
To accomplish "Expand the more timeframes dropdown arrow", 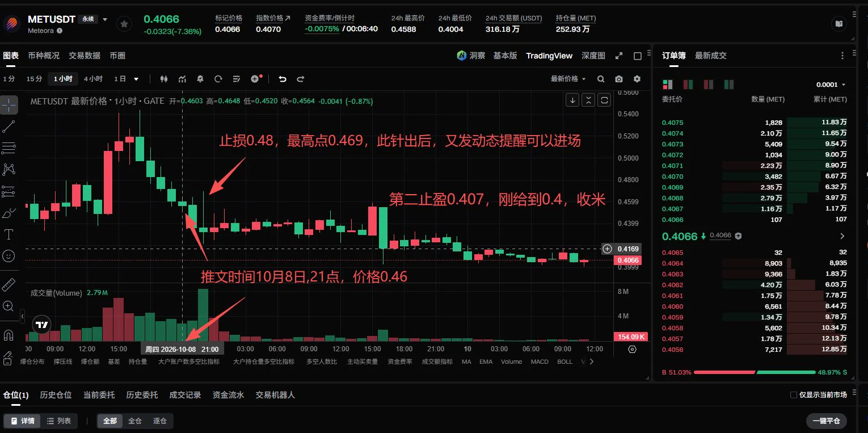I will pyautogui.click(x=136, y=79).
